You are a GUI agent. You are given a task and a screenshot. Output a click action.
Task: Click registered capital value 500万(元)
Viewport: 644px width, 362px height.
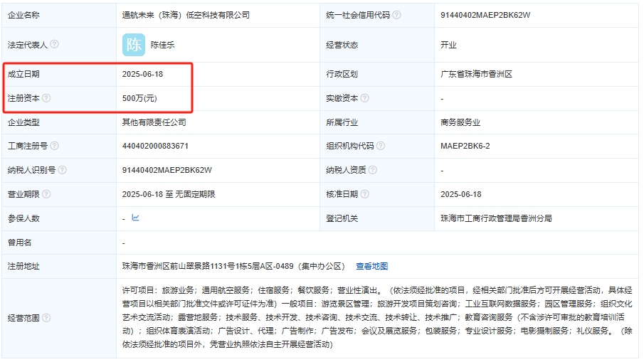coord(139,99)
